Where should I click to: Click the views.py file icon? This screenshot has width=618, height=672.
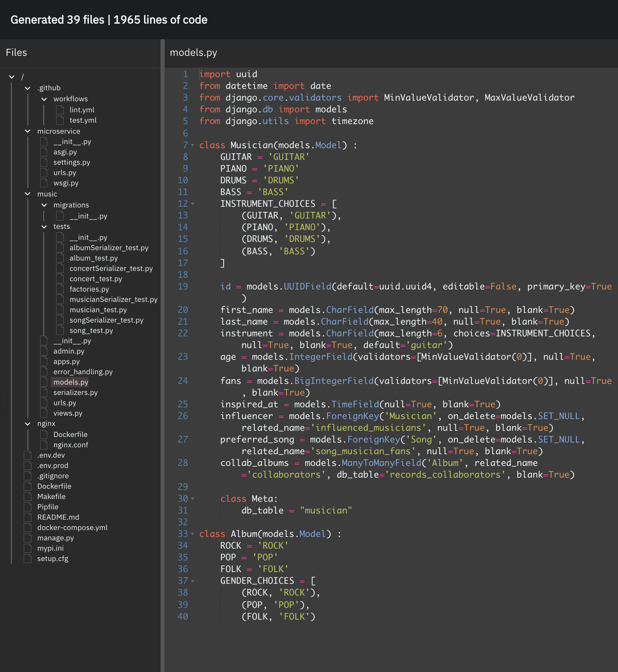tap(44, 413)
